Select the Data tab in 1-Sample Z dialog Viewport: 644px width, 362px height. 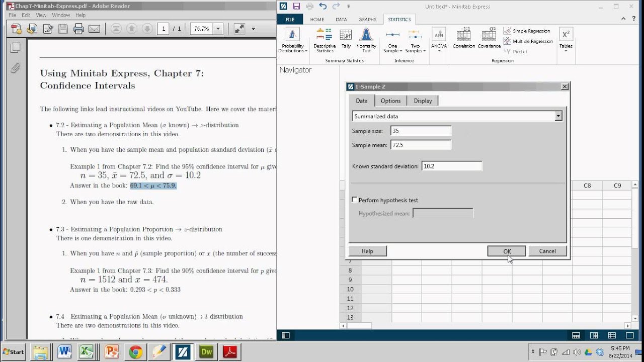pyautogui.click(x=362, y=101)
